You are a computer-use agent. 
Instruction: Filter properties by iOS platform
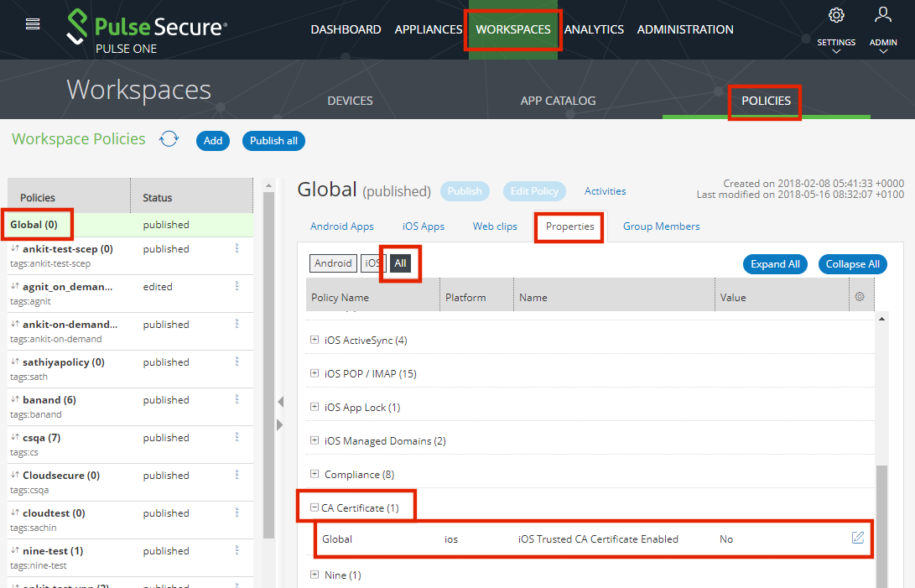(x=372, y=263)
